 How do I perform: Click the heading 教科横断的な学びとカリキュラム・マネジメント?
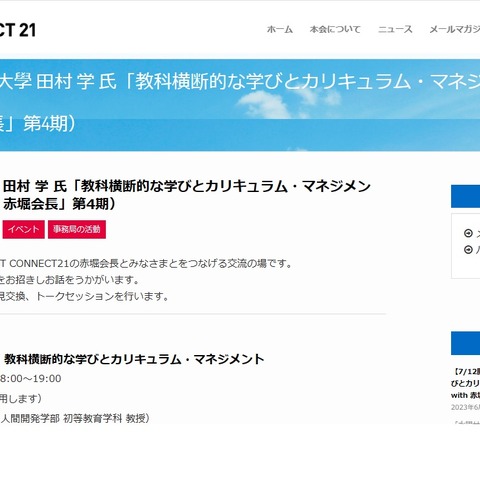click(134, 359)
